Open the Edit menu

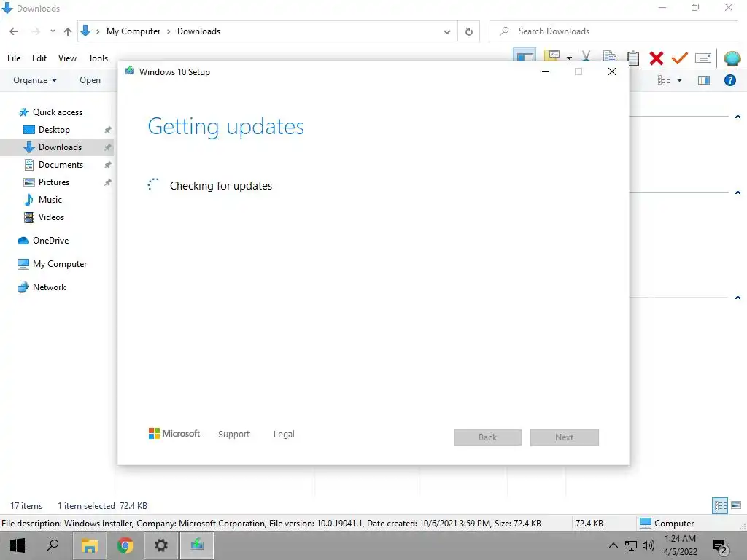(39, 58)
